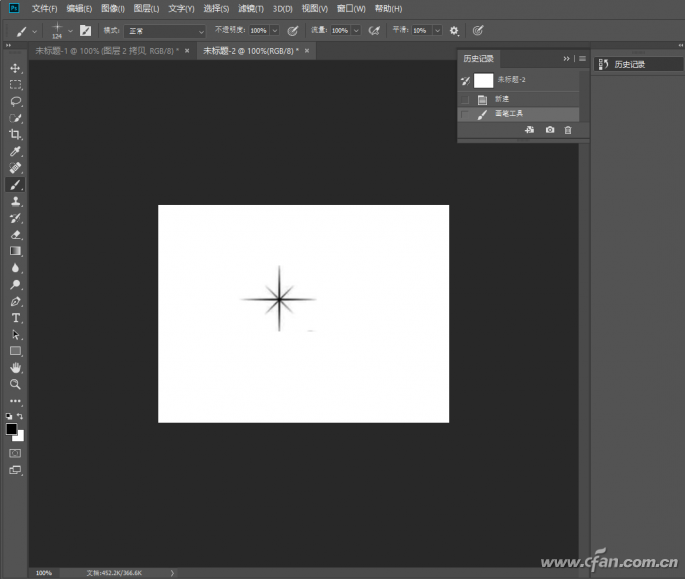Open smoothing options gear

[x=454, y=31]
